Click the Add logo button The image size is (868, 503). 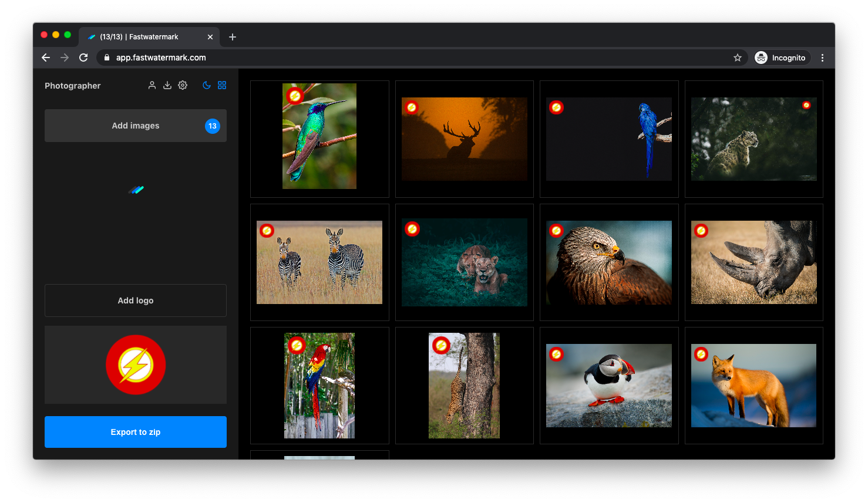click(136, 301)
